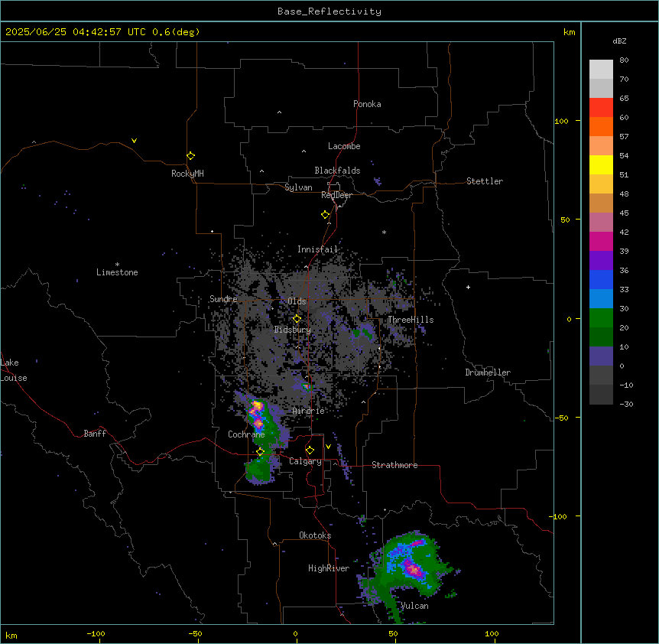
Task: Click the white plus marker north of Drumheller
Action: [x=468, y=287]
